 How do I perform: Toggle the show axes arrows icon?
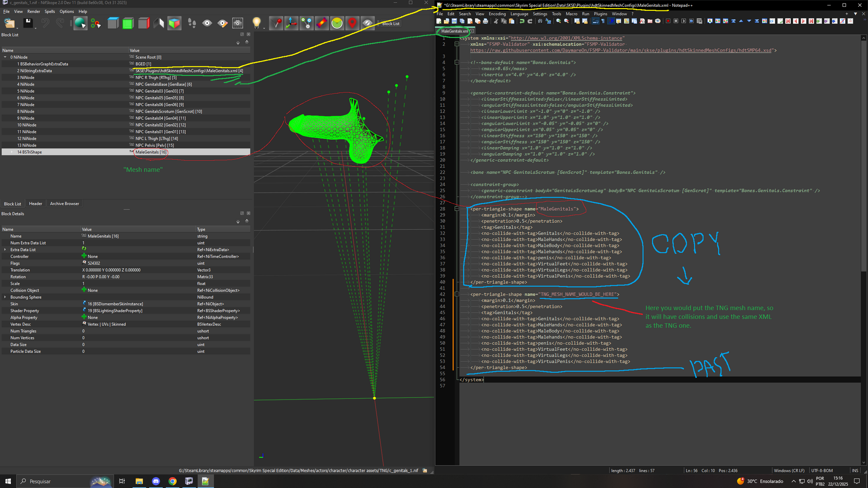(x=291, y=23)
